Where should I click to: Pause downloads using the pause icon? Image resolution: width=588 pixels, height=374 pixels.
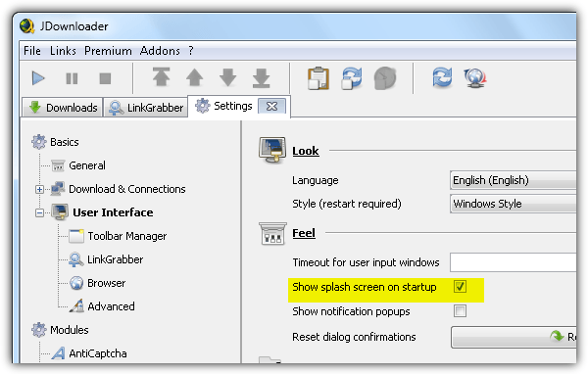click(x=72, y=78)
